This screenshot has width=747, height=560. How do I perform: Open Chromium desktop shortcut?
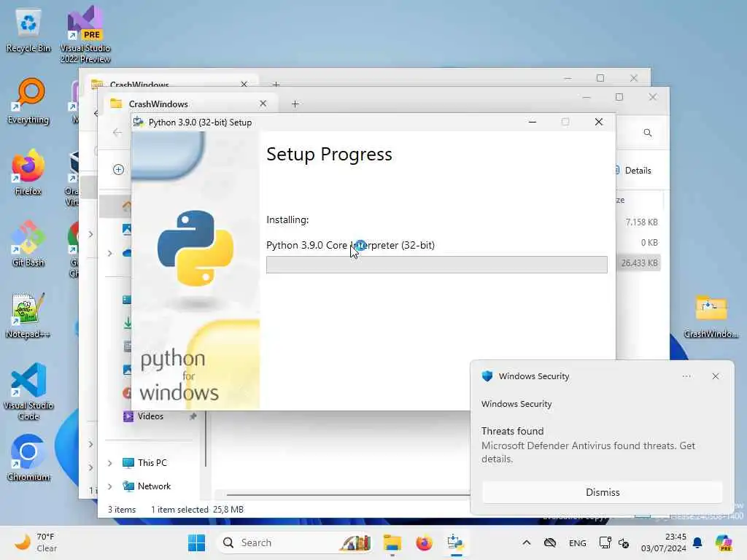[x=28, y=458]
